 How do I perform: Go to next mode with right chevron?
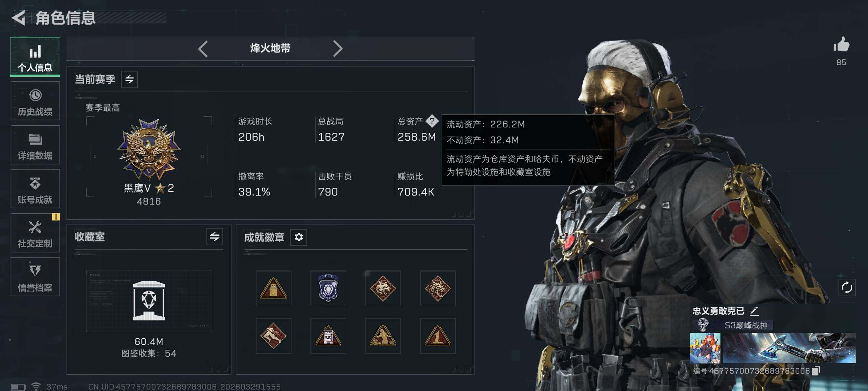coord(338,49)
